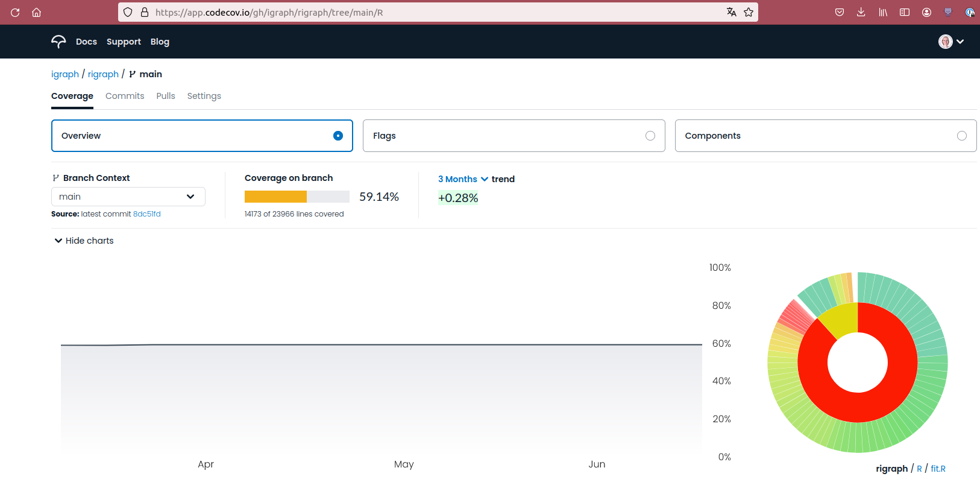980x494 pixels.
Task: Click the coverage progress bar
Action: click(x=297, y=197)
